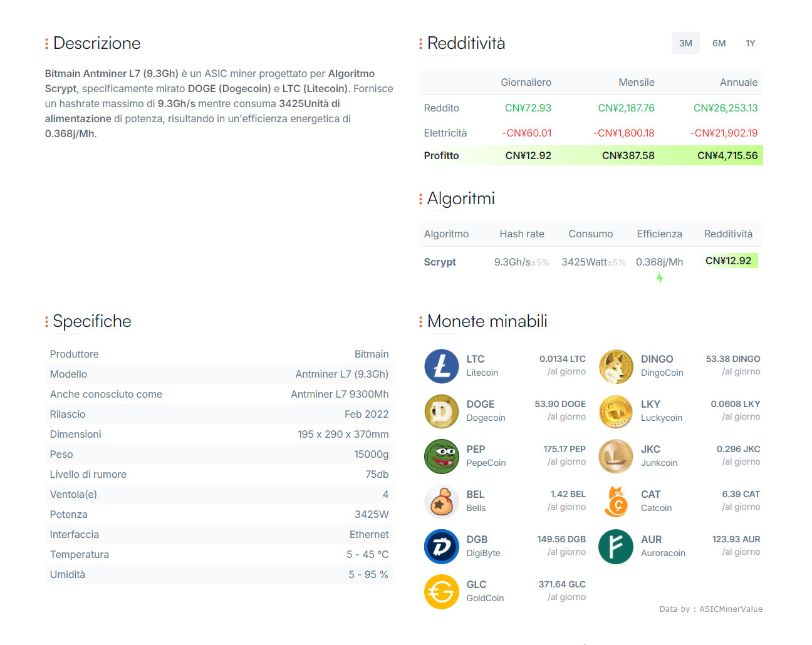Click the Consumo column header
This screenshot has width=812, height=645.
tap(591, 234)
